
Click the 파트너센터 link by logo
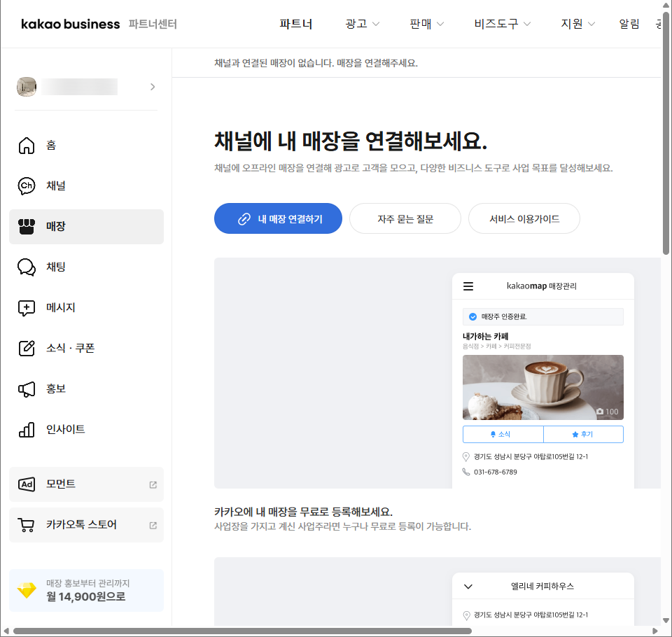pyautogui.click(x=153, y=24)
